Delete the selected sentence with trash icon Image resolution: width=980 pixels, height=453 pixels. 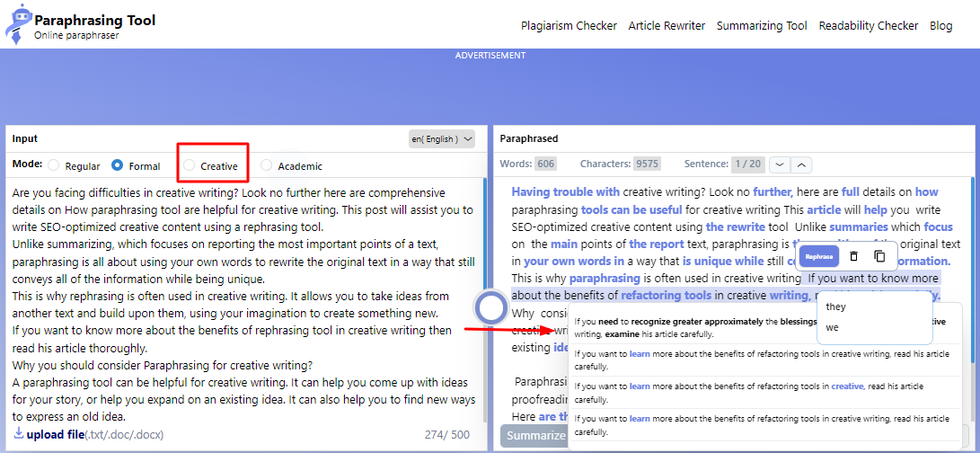(853, 256)
